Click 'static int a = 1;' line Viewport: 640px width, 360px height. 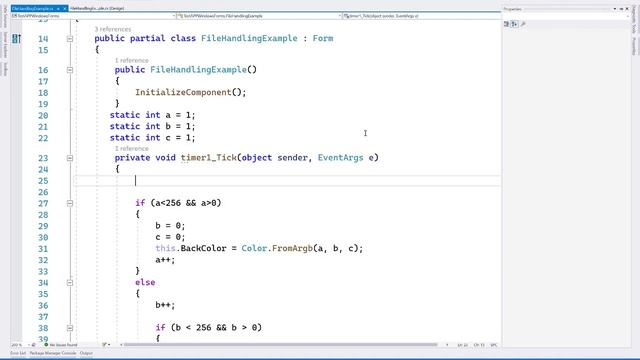point(153,115)
